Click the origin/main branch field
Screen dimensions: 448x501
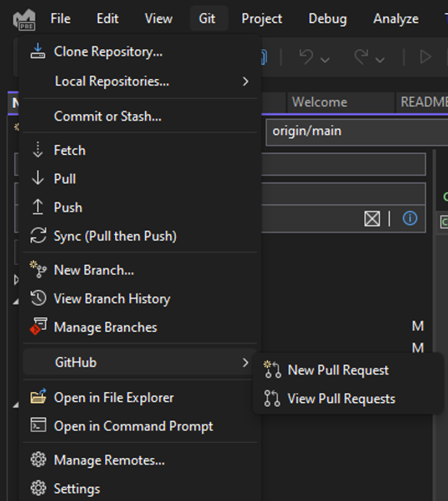coord(355,132)
